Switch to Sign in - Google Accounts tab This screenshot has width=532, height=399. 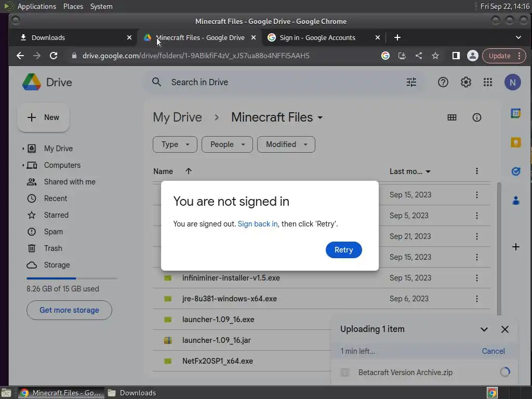click(317, 37)
